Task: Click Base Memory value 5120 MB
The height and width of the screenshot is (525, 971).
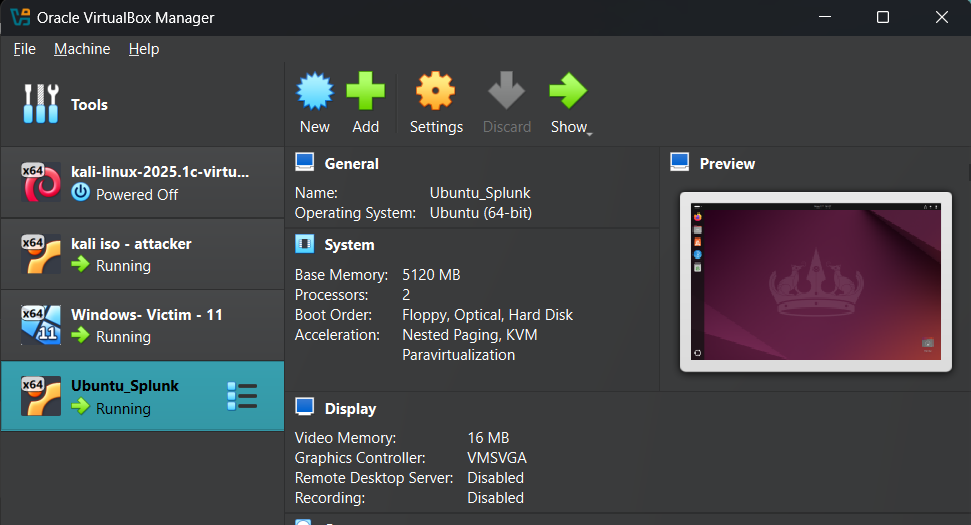Action: click(432, 275)
